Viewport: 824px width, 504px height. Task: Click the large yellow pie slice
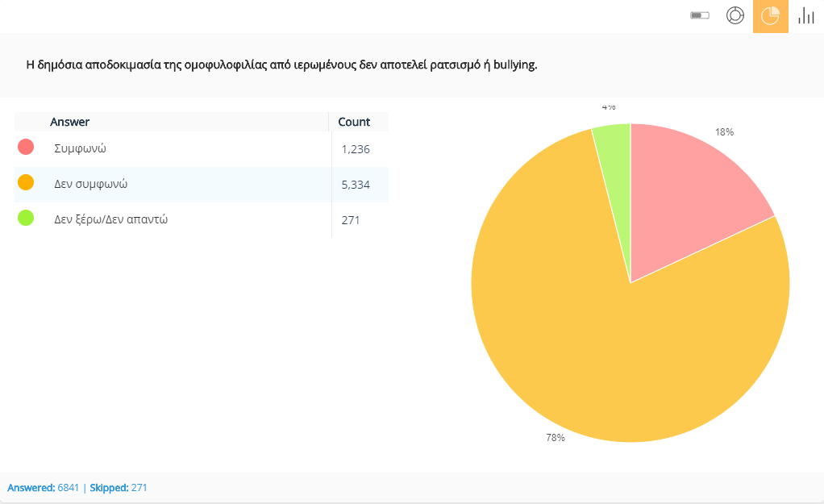(x=613, y=347)
